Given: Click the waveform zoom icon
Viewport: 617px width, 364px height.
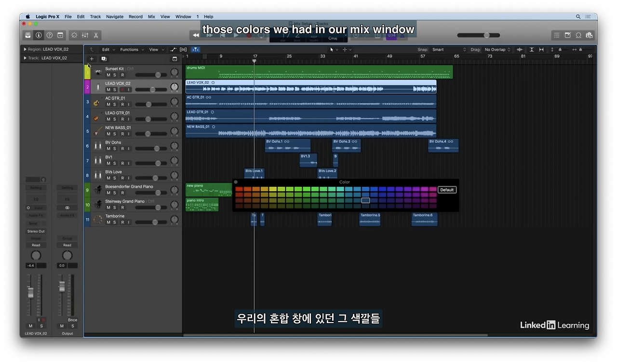Looking at the screenshot, I should pyautogui.click(x=520, y=50).
